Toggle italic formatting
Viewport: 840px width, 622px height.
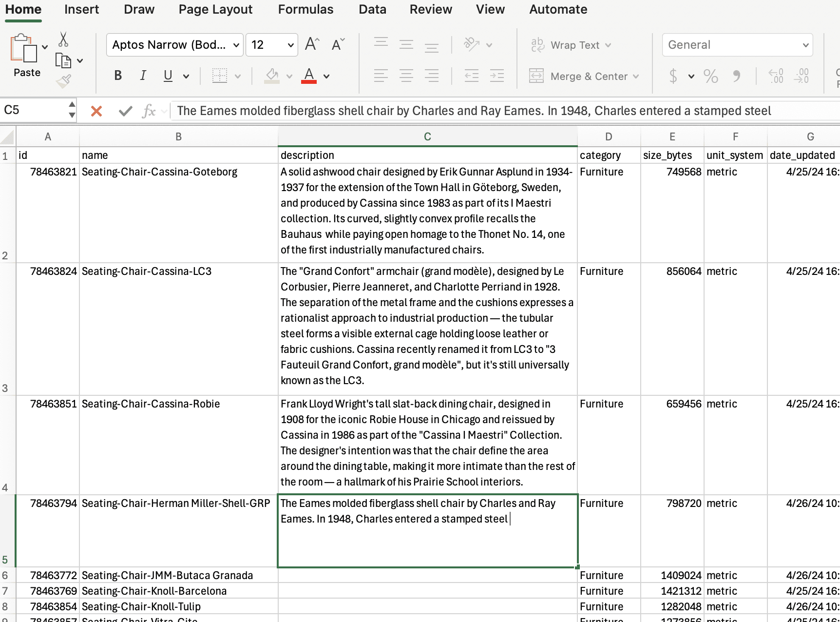pyautogui.click(x=143, y=76)
